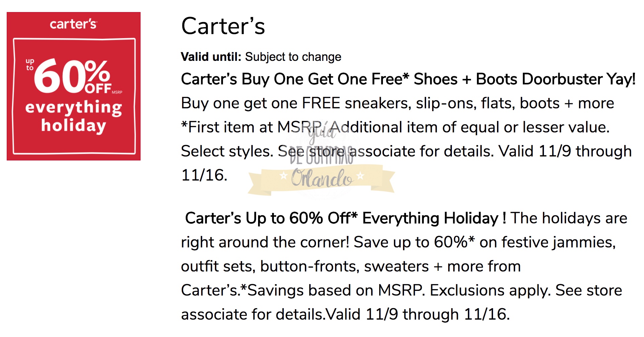Click the large 60% OFF graphic
644x337 pixels.
[x=72, y=76]
